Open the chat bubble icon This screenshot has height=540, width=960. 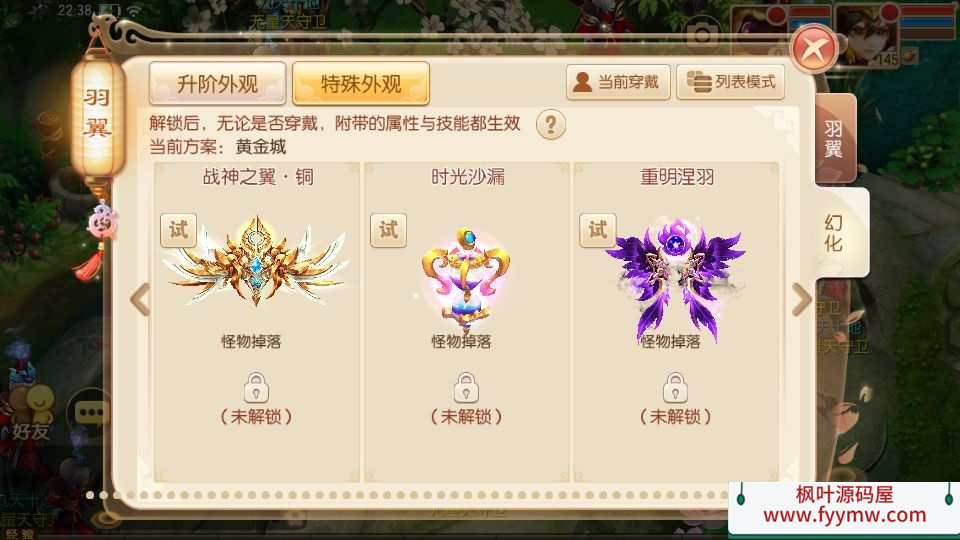point(91,413)
